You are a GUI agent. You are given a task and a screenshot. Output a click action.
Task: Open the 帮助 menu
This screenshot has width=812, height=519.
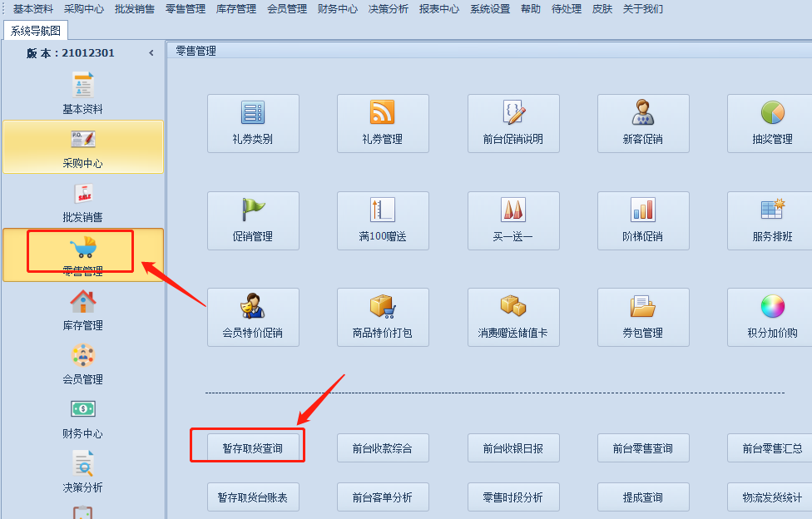[x=531, y=9]
